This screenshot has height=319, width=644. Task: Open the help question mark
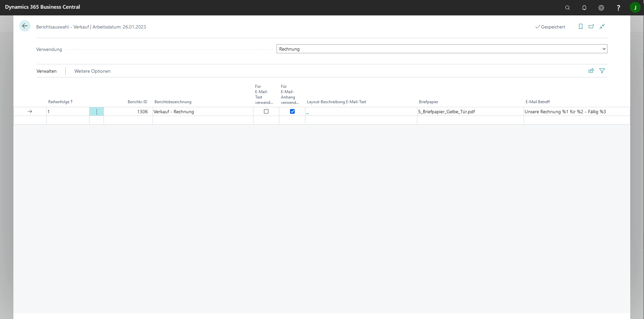click(619, 8)
